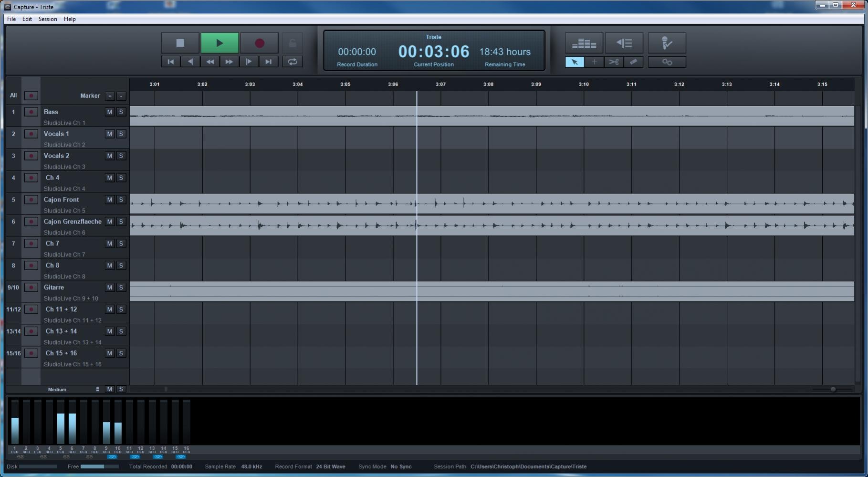
Task: Mute the Bass track
Action: pos(110,112)
